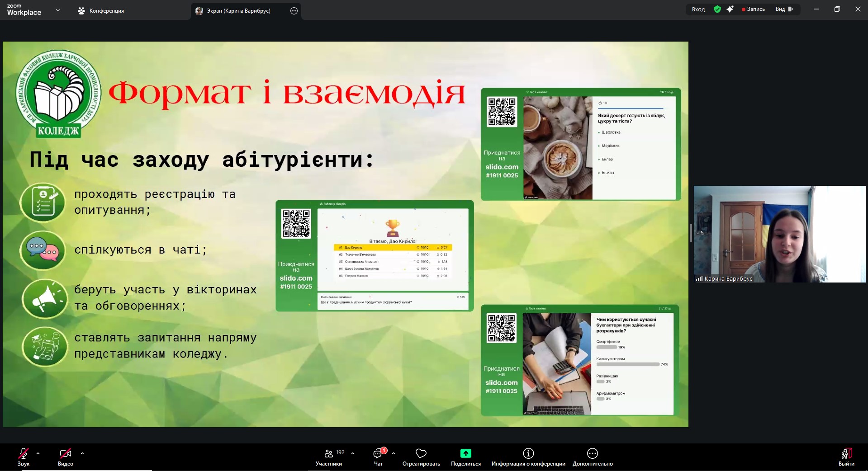The height and width of the screenshot is (471, 868).
Task: Expand the participants options chevron
Action: coord(353,453)
